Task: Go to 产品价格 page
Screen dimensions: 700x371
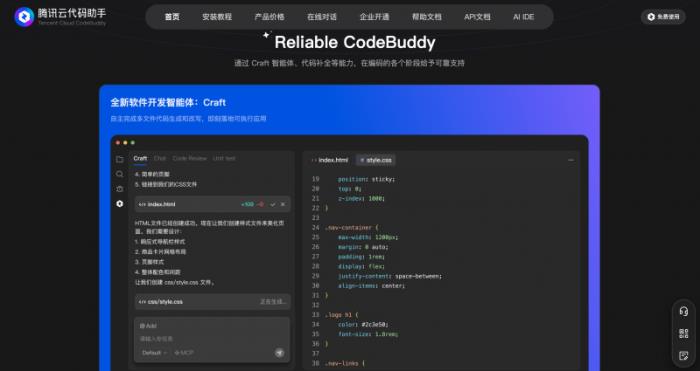Action: (269, 17)
